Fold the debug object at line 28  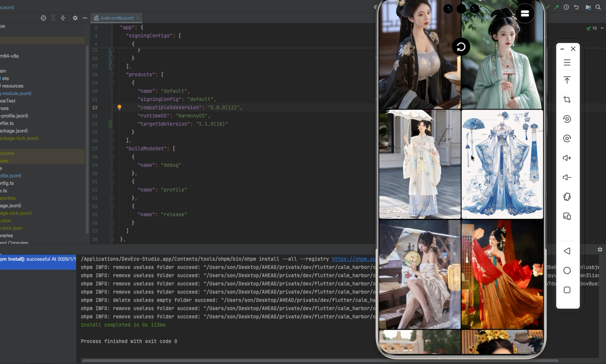coord(112,157)
